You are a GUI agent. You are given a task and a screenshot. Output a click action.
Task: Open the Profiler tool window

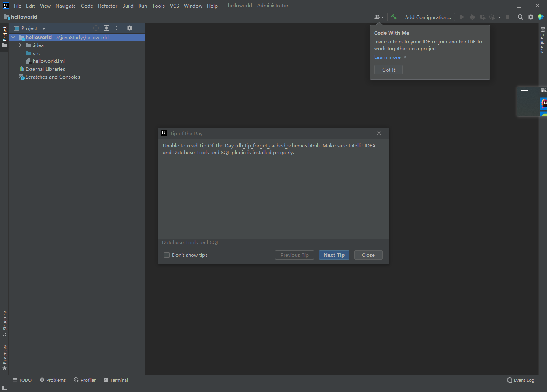[85, 380]
